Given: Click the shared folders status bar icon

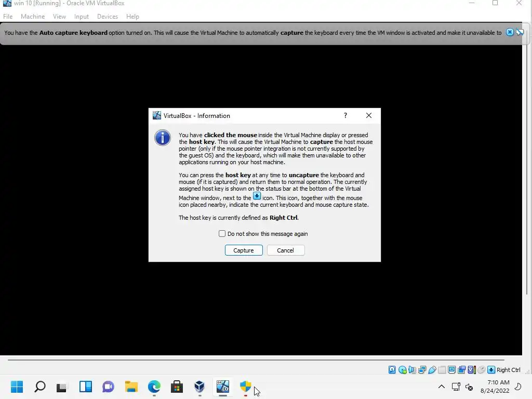Looking at the screenshot, I should click(442, 370).
